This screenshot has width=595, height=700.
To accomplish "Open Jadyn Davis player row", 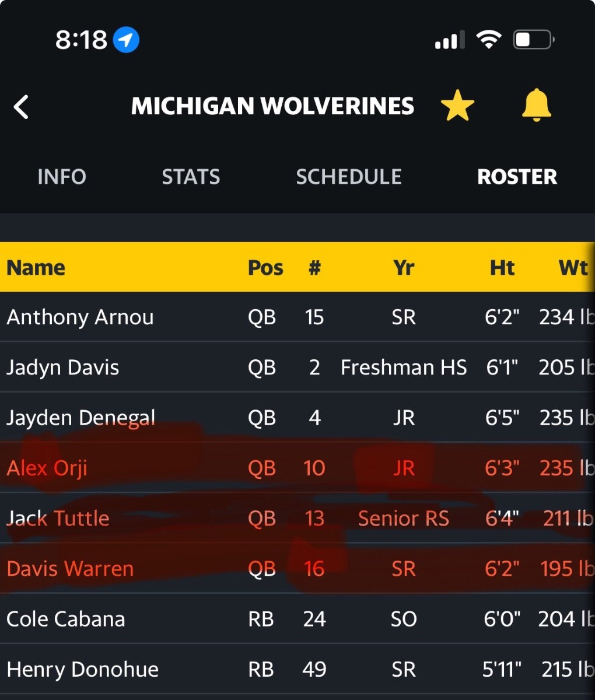I will coord(63,367).
